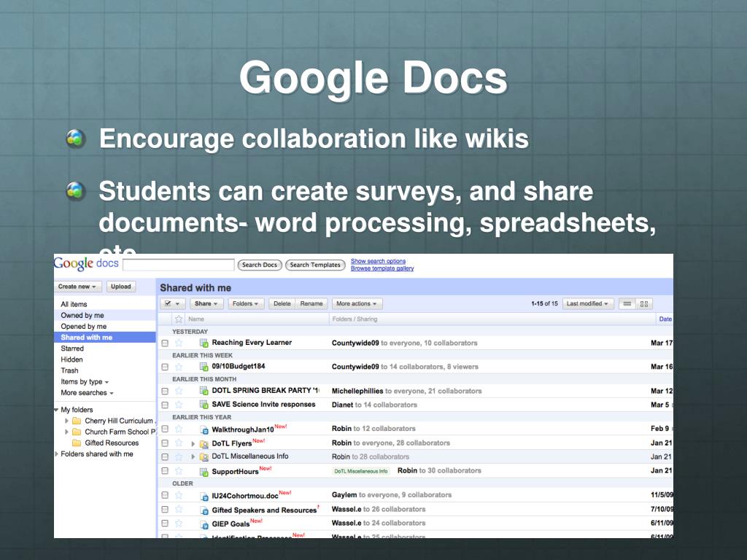Click folder icon of DoTL Miscellaneous Info
This screenshot has height=560, width=747.
pos(204,456)
